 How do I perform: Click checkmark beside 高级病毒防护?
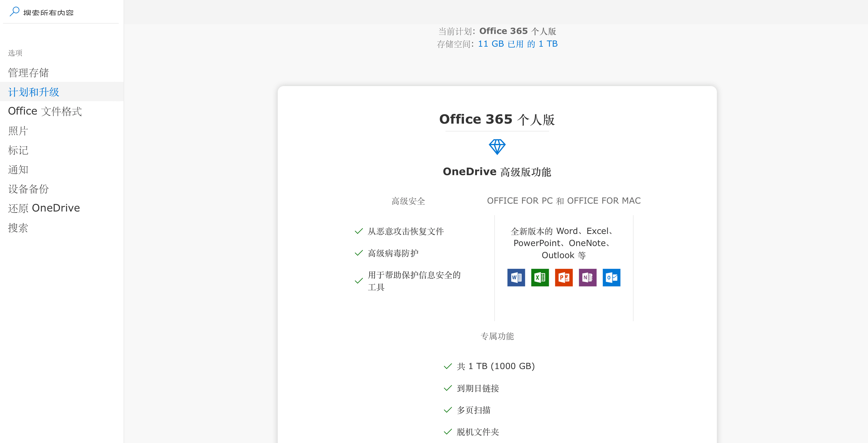[359, 253]
